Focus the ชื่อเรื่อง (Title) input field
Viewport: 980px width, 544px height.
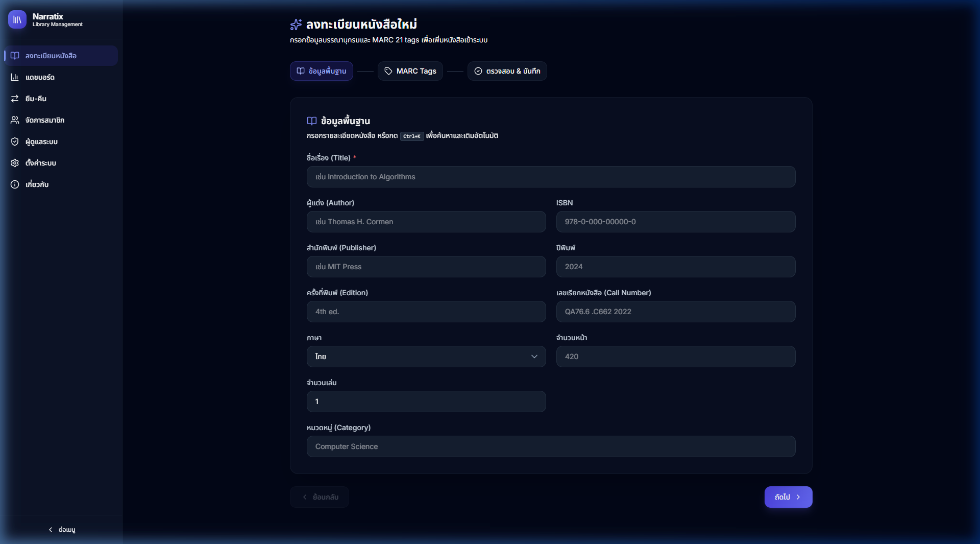[x=551, y=177]
